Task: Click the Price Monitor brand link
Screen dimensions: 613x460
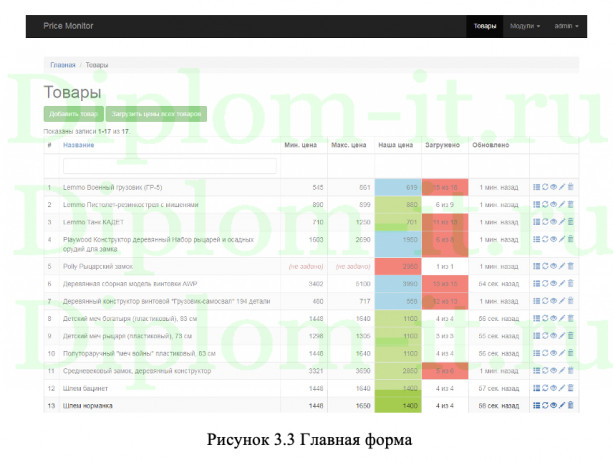Action: click(67, 25)
